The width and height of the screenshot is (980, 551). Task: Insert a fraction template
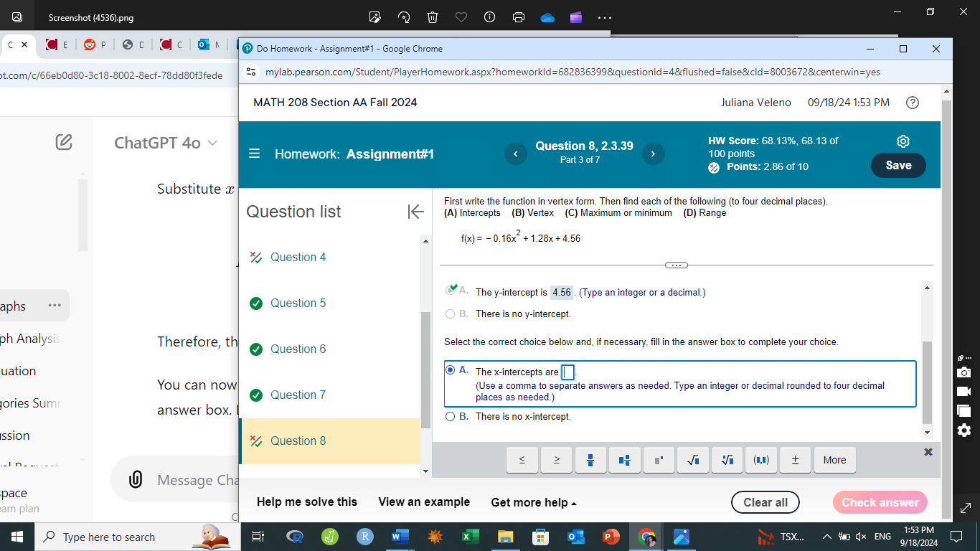(591, 460)
